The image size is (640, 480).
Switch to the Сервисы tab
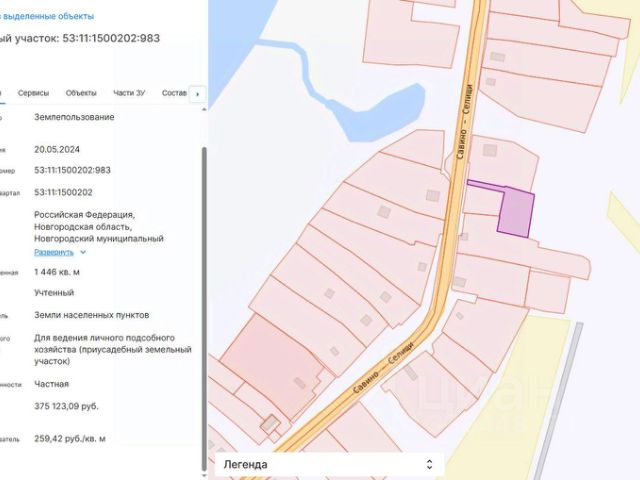[33, 93]
